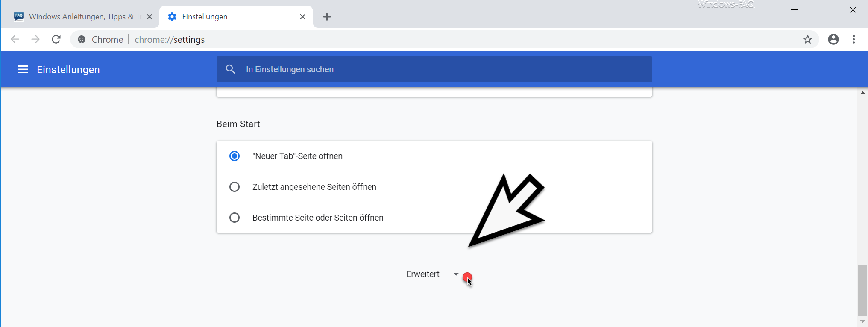Click the Windows FAQ tab favicon
The image size is (868, 327).
[x=19, y=16]
